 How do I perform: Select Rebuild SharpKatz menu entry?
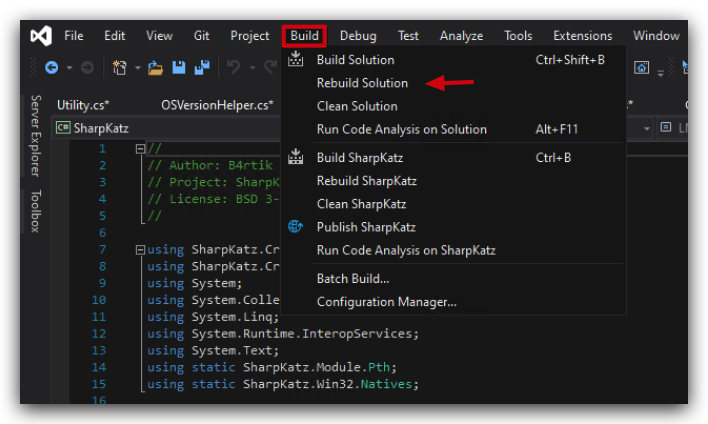coord(453,181)
